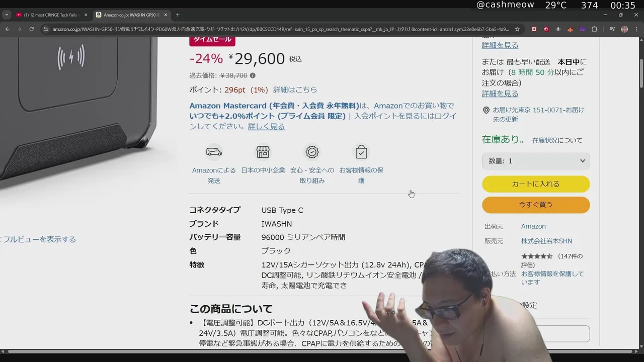Click the お客様情報の保護 bag icon
This screenshot has width=644, height=362.
(x=361, y=152)
